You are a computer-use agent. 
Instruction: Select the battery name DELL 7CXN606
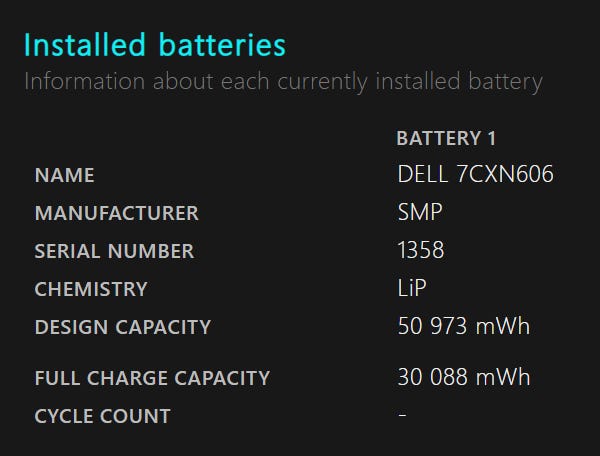tap(475, 175)
